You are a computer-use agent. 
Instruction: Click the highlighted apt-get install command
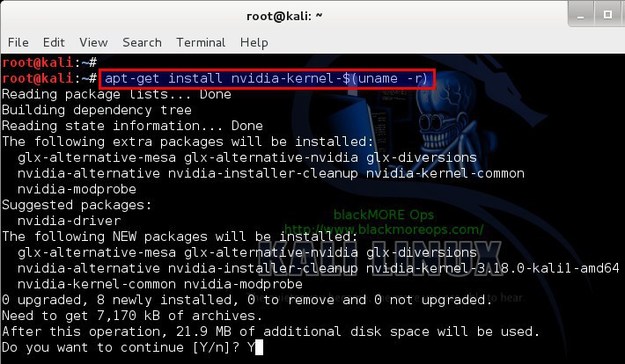click(x=267, y=78)
